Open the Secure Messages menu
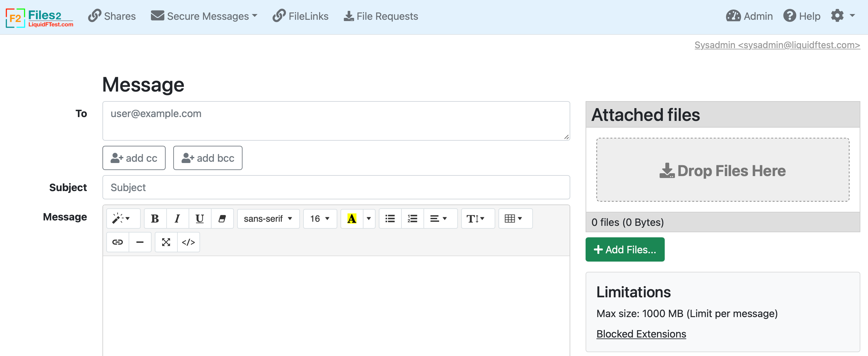The height and width of the screenshot is (356, 868). click(204, 16)
